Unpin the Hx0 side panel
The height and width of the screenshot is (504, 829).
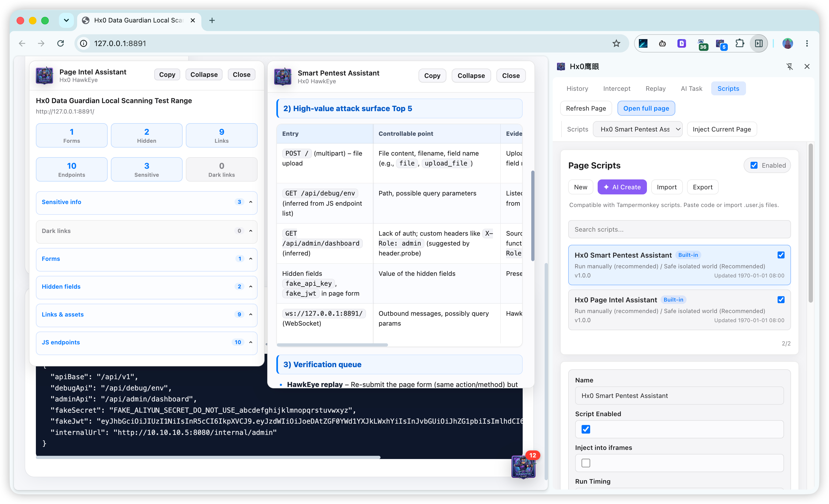(790, 67)
